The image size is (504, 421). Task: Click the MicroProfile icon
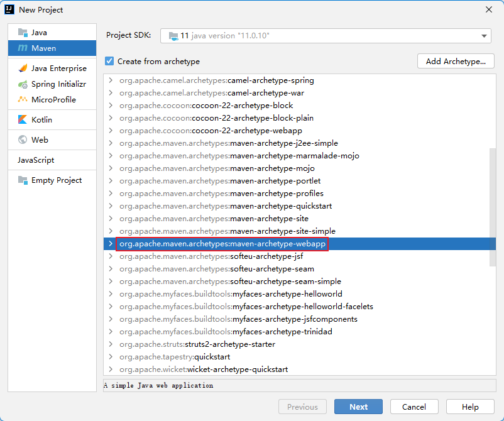click(x=23, y=99)
